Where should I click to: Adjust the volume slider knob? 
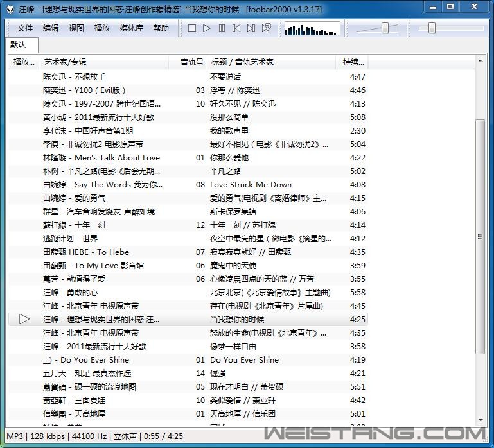pyautogui.click(x=385, y=28)
